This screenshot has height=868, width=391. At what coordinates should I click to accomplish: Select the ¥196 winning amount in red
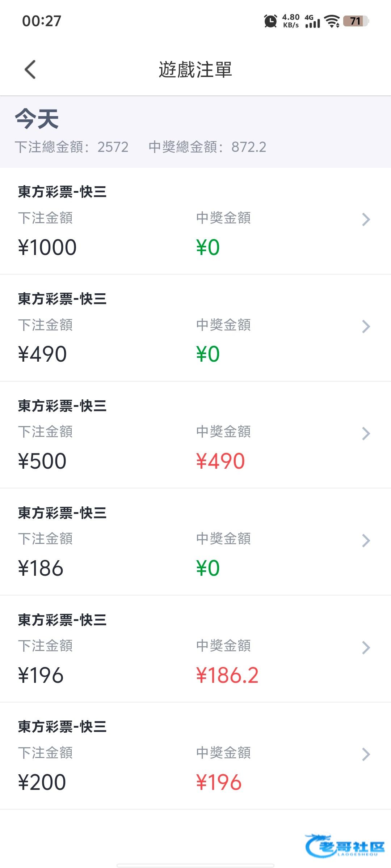(219, 782)
